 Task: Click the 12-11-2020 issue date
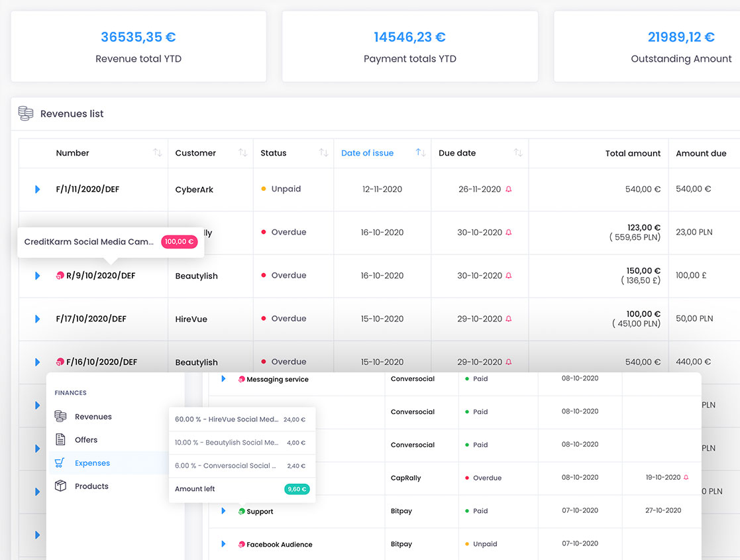(x=382, y=190)
